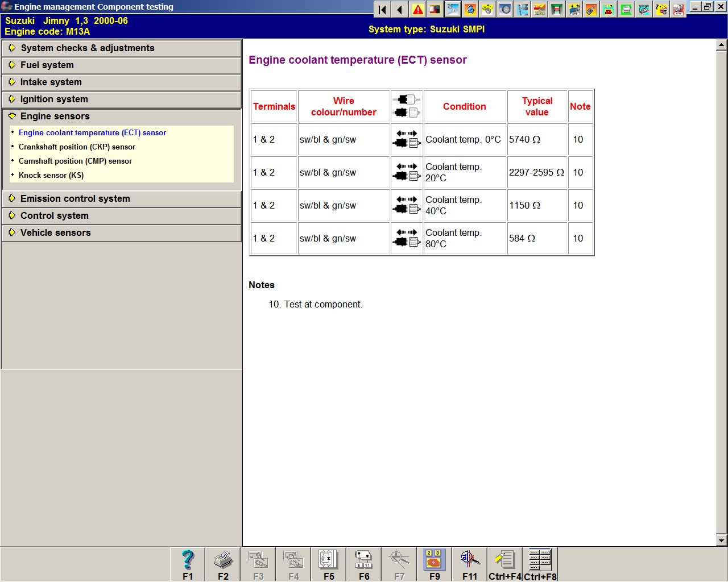The height and width of the screenshot is (582, 728).
Task: Click the F1 help question mark icon
Action: point(188,564)
